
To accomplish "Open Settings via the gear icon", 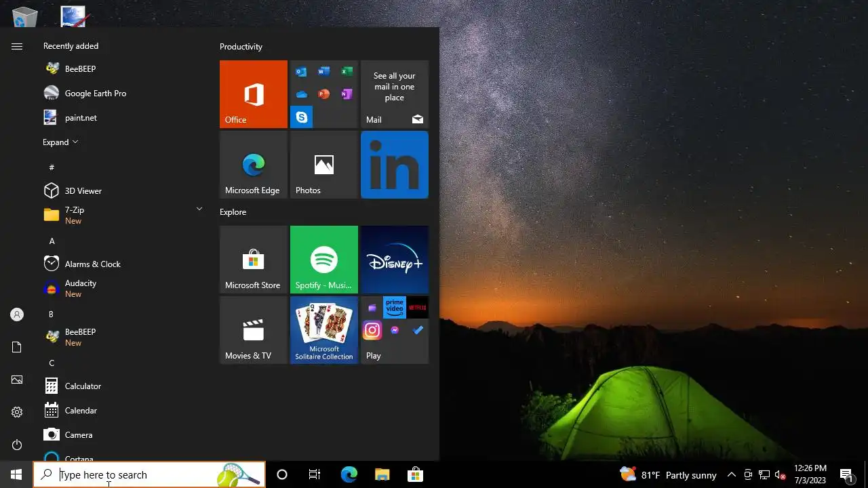I will pyautogui.click(x=17, y=412).
